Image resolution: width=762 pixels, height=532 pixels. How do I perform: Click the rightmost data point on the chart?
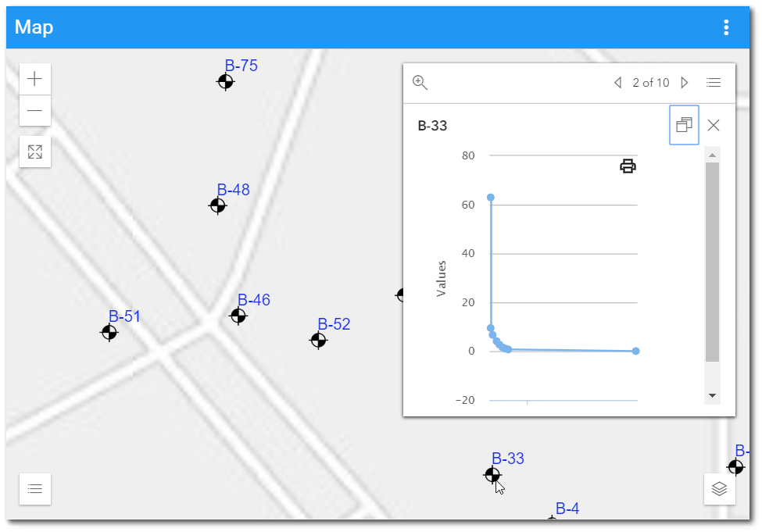[635, 351]
